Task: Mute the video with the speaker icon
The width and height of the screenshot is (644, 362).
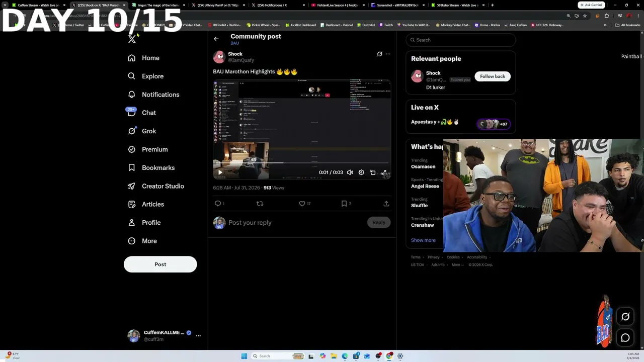Action: point(350,172)
